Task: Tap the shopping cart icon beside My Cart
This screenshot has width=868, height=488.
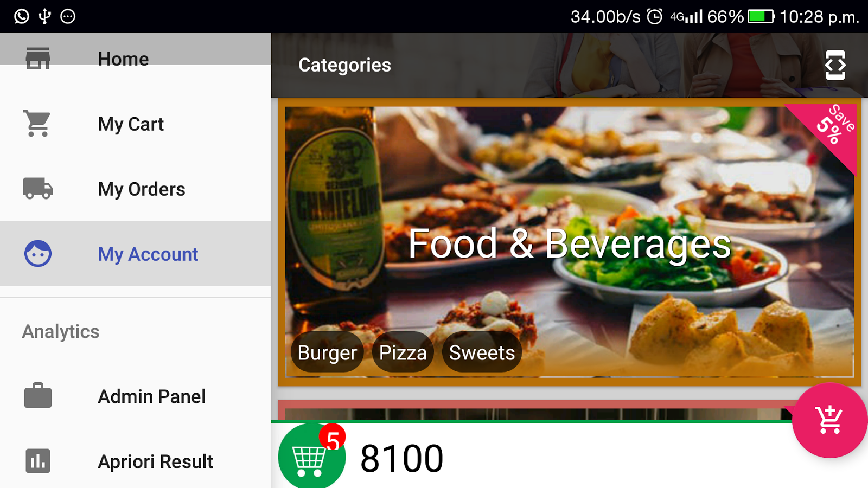Action: (37, 124)
